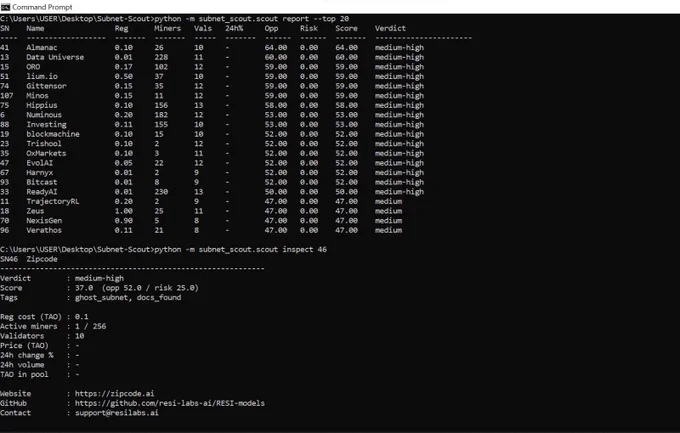Click the 'Bitcast' subnet name

tap(42, 182)
